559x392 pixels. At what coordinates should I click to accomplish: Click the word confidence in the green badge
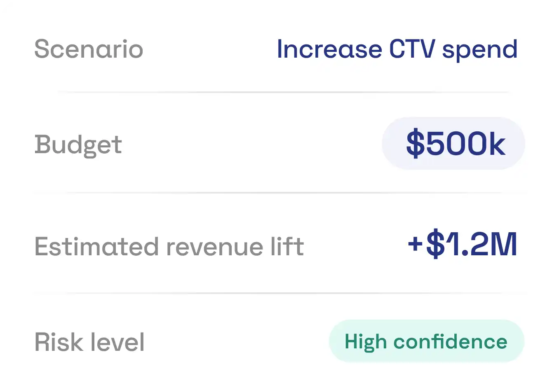point(450,342)
